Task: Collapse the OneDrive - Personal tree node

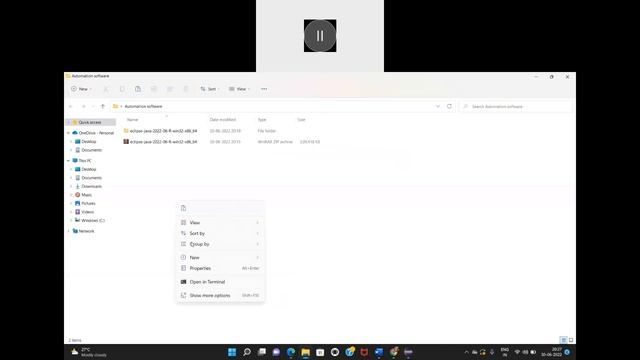Action: click(x=69, y=133)
